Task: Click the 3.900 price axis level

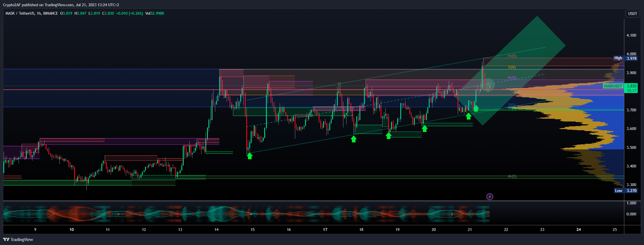Action: (x=631, y=73)
